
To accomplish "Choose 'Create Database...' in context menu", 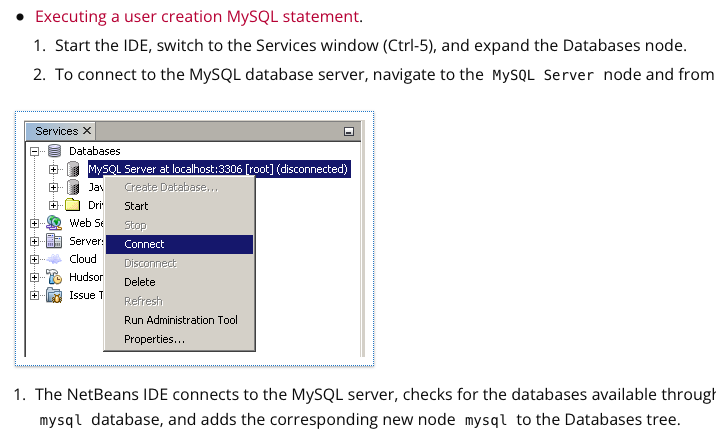I will pyautogui.click(x=179, y=187).
